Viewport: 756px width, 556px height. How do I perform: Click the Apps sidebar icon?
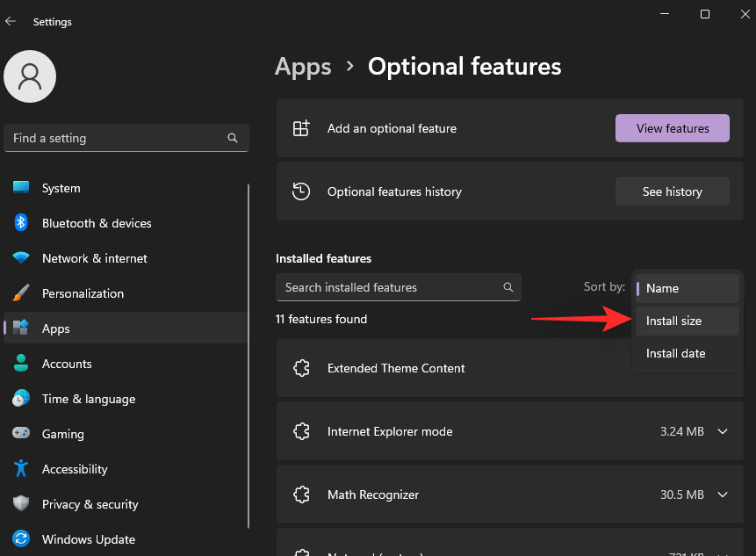[21, 328]
